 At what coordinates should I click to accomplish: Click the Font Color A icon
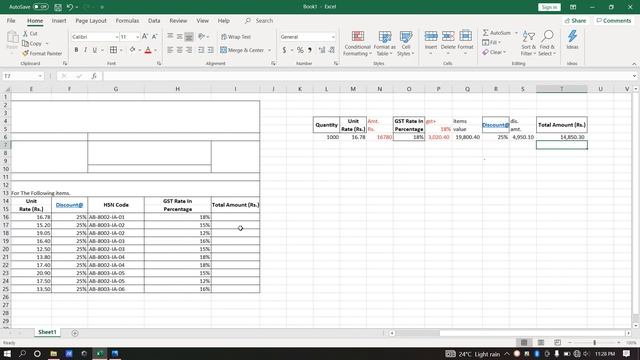tap(148, 50)
